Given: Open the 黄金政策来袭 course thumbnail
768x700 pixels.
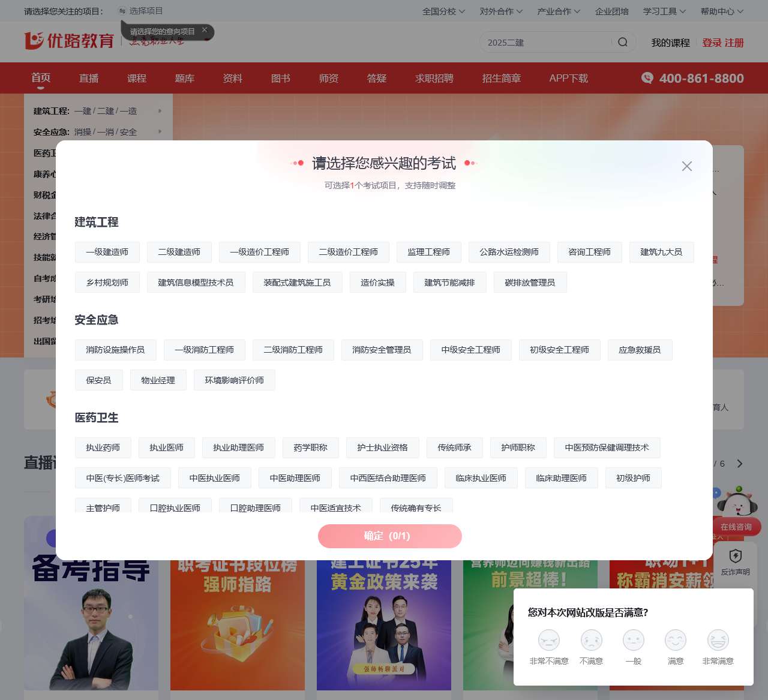Looking at the screenshot, I should coord(384,624).
